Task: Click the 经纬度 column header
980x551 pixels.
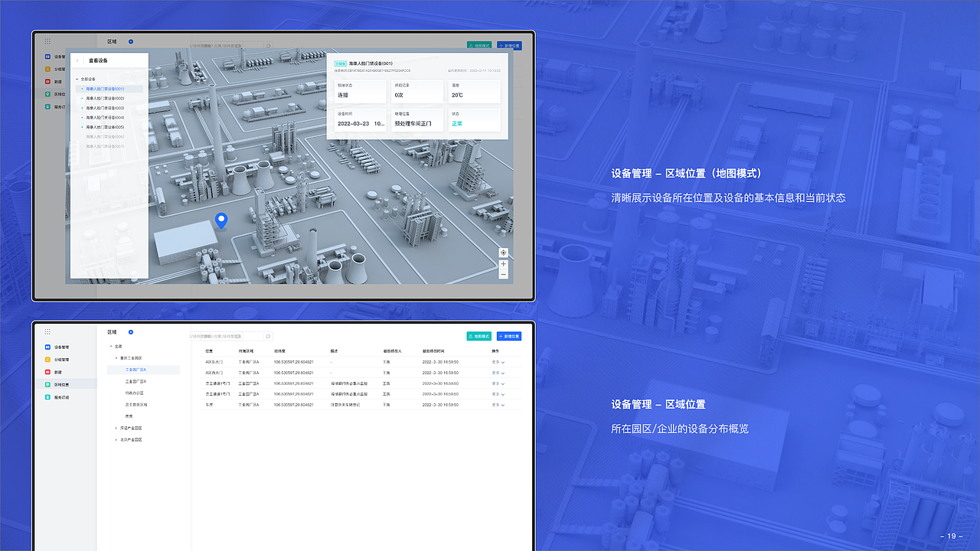Action: 279,350
